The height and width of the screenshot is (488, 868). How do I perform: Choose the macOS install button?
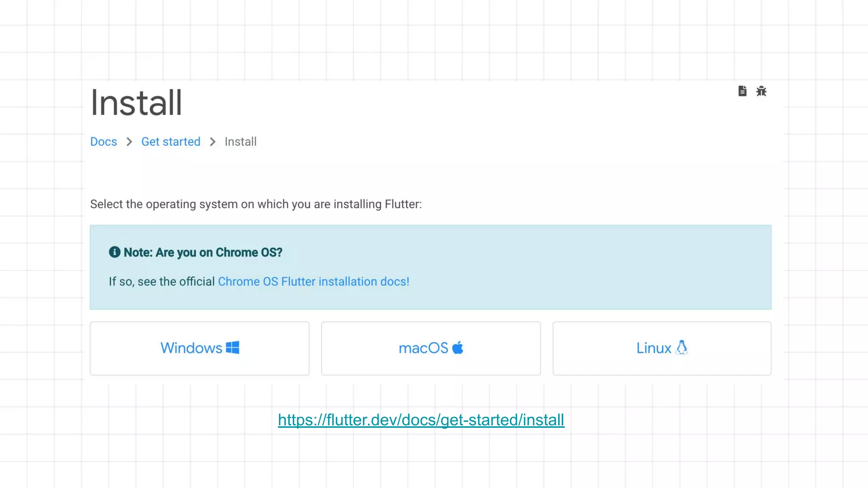tap(431, 348)
